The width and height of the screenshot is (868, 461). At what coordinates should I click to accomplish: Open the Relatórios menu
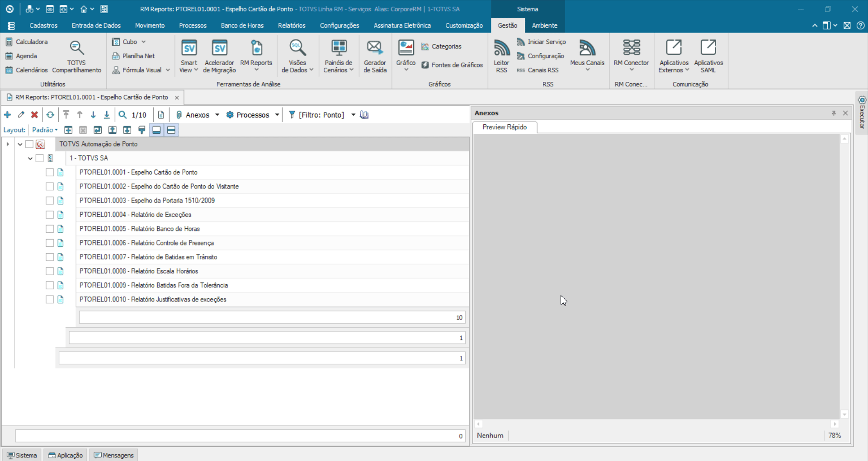tap(292, 25)
